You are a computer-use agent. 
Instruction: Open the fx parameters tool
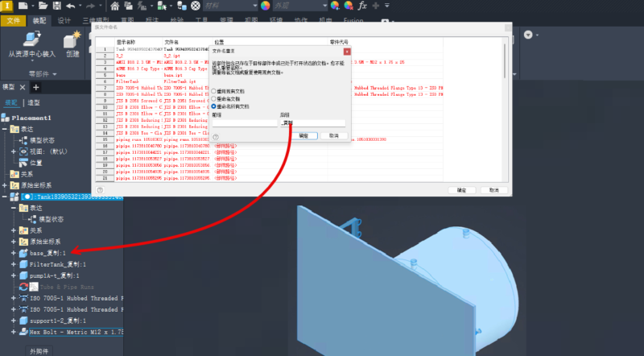[x=361, y=6]
